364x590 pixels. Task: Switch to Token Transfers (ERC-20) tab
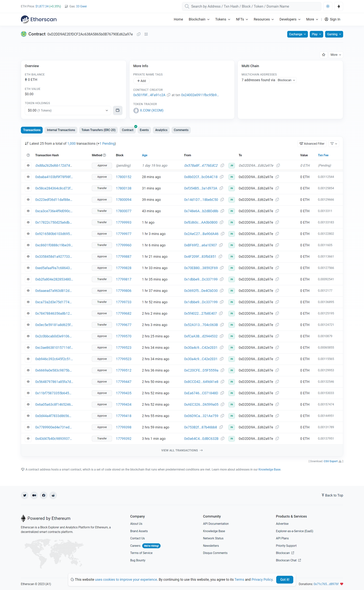pos(98,130)
